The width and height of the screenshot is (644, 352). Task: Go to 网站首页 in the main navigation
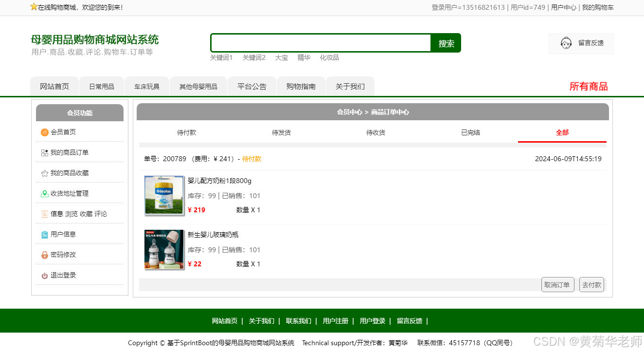point(54,87)
